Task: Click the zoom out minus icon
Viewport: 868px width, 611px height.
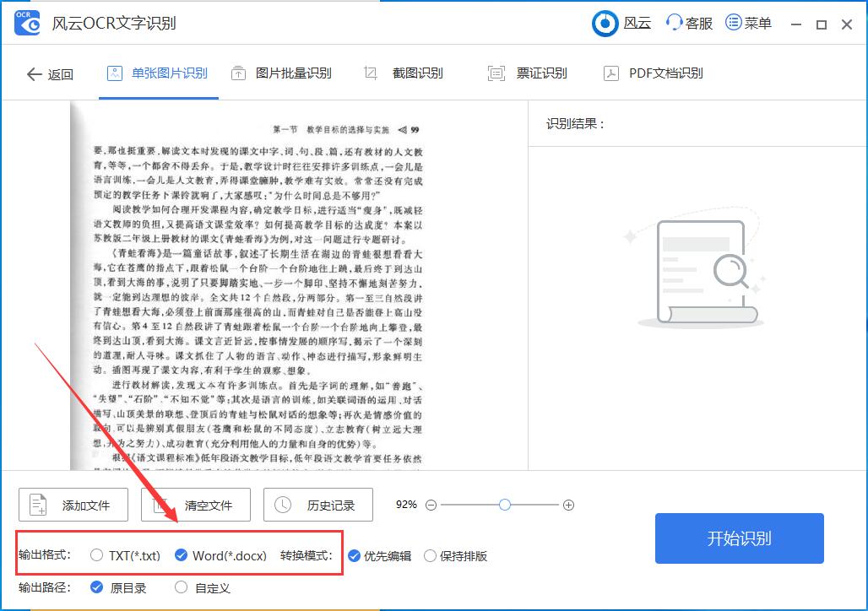Action: [x=431, y=505]
